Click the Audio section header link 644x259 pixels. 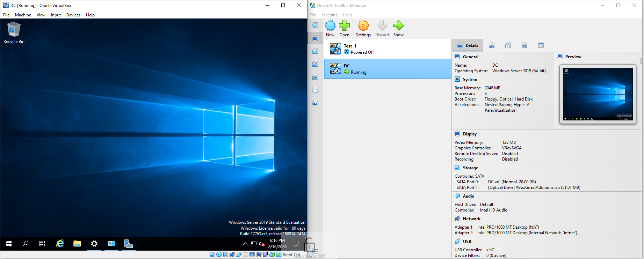(x=469, y=196)
